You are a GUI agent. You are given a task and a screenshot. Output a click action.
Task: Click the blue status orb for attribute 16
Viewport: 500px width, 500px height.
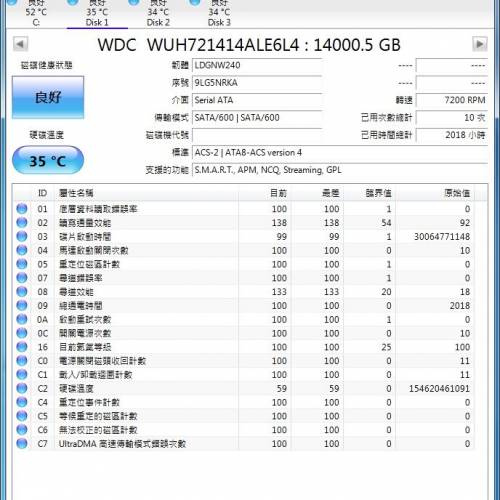[x=22, y=347]
